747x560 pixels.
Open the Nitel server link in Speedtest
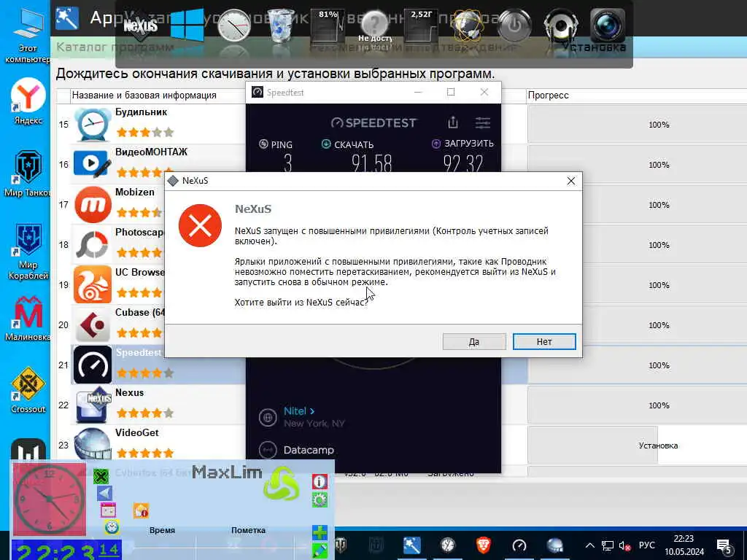[298, 411]
